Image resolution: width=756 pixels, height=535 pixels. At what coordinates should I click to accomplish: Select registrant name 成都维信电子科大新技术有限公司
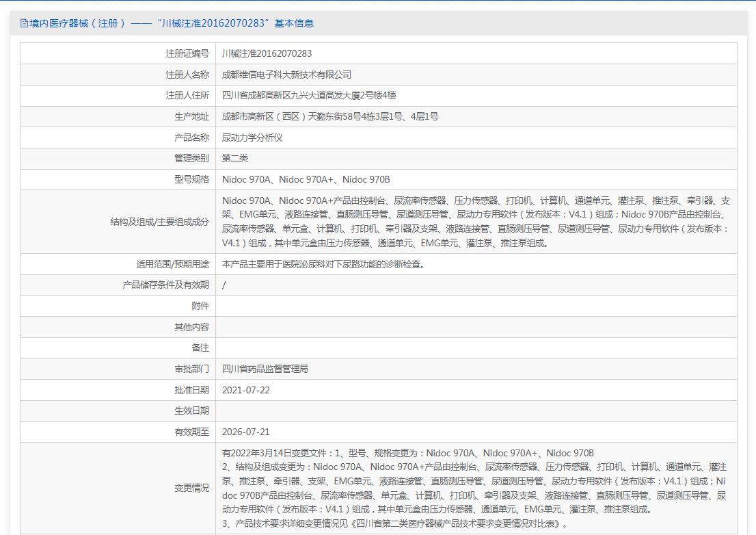(286, 75)
